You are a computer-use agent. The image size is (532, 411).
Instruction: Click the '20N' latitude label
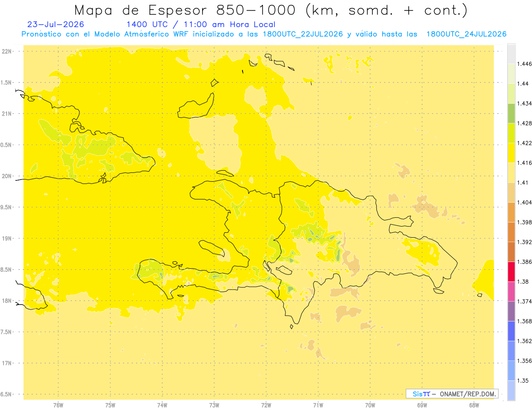click(x=7, y=176)
